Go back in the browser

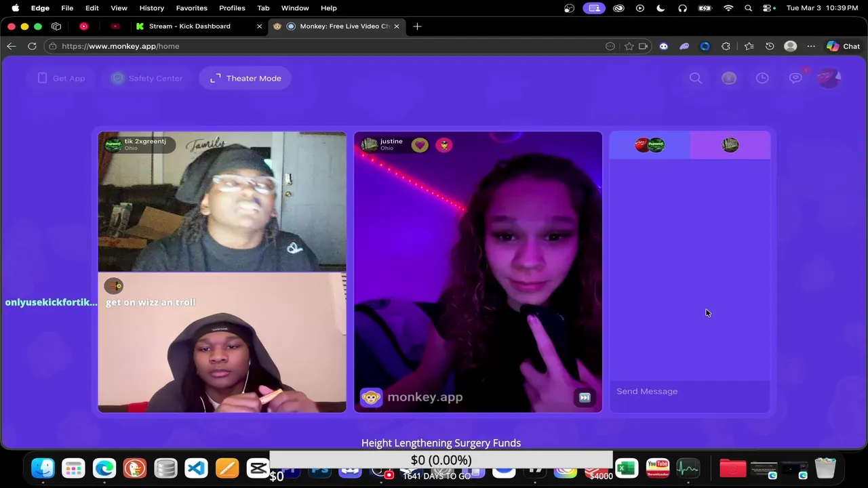12,46
